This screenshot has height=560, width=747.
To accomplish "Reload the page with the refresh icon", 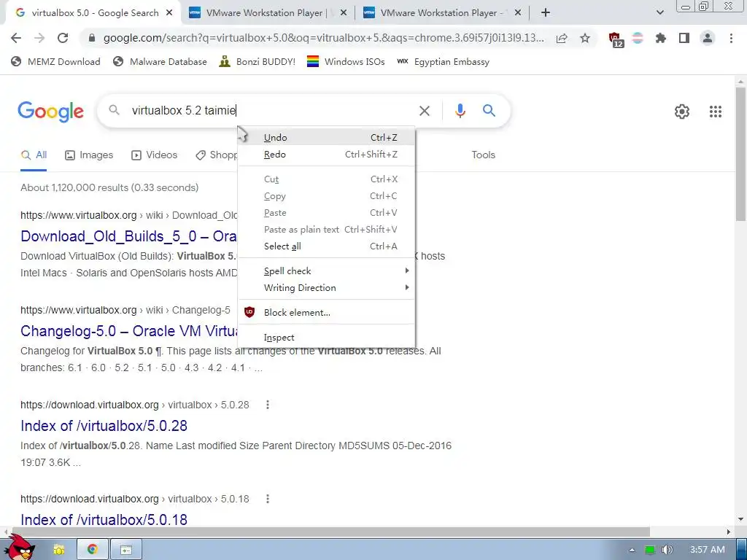I will click(63, 38).
